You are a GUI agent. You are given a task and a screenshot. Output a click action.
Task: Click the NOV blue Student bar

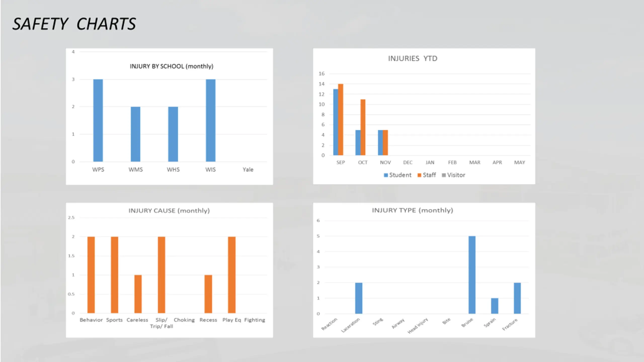(x=380, y=143)
